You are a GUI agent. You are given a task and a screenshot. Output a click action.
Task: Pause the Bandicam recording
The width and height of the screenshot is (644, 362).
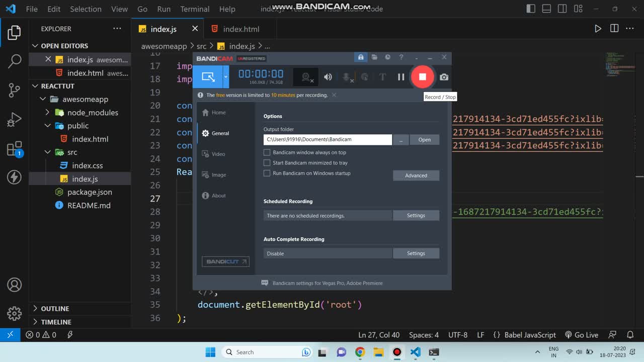pyautogui.click(x=401, y=77)
